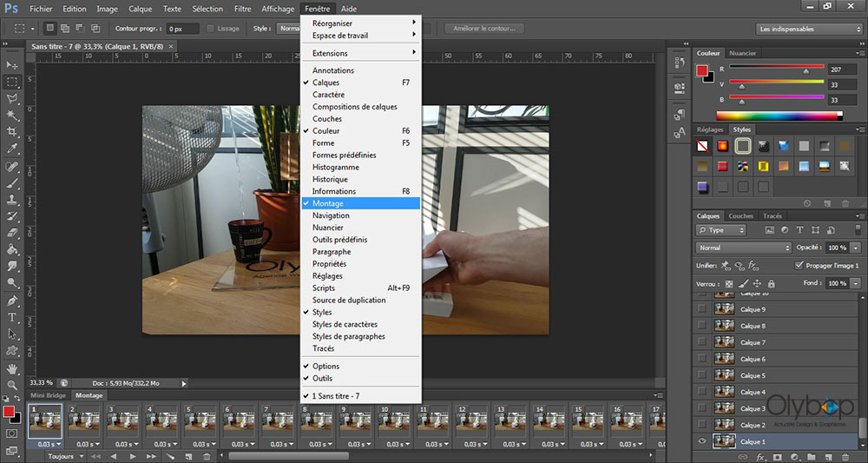The height and width of the screenshot is (463, 868).
Task: Toggle the Lissage checkbox
Action: [210, 29]
